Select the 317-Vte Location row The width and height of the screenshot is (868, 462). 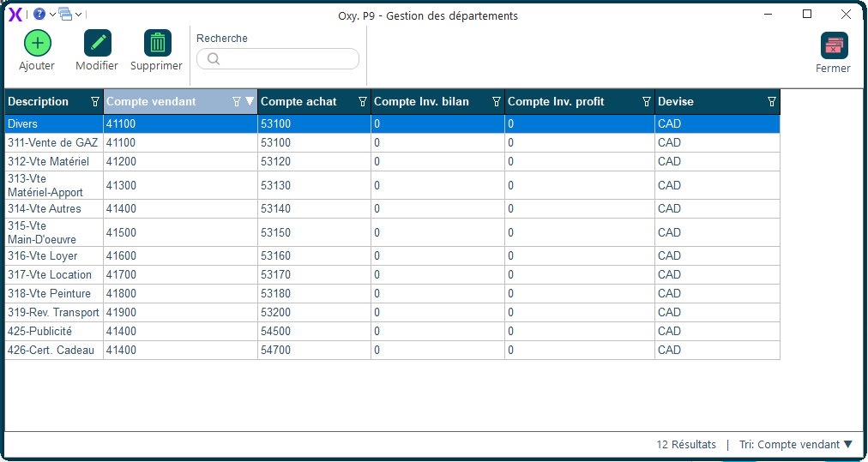(x=393, y=274)
